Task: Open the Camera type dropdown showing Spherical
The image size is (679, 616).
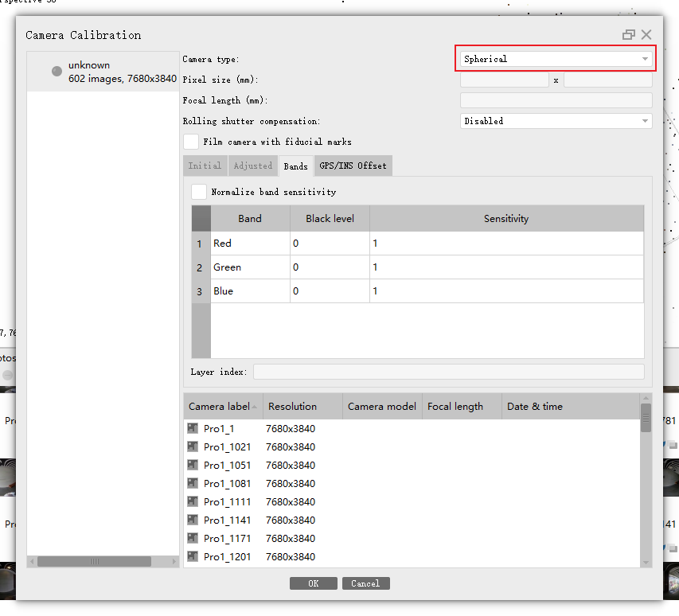Action: [556, 59]
